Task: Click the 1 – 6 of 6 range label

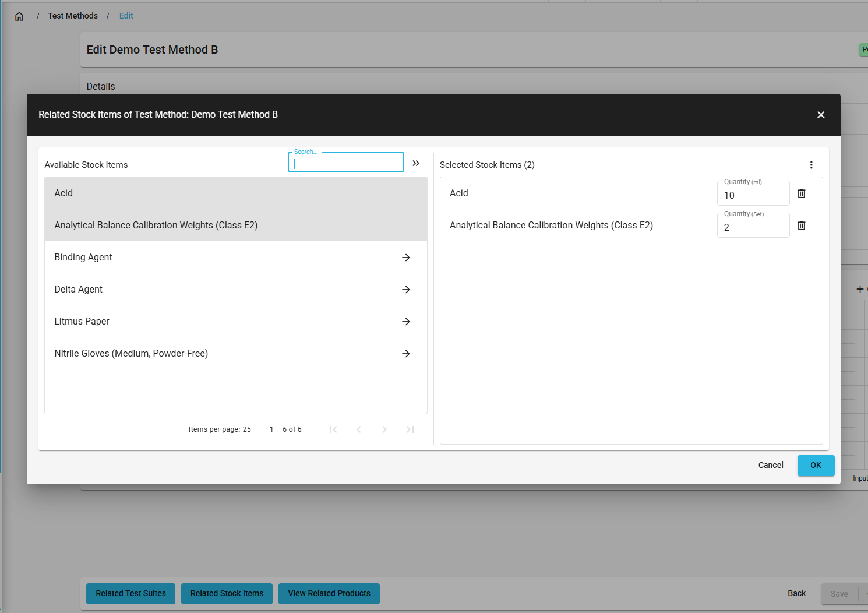Action: coord(285,429)
